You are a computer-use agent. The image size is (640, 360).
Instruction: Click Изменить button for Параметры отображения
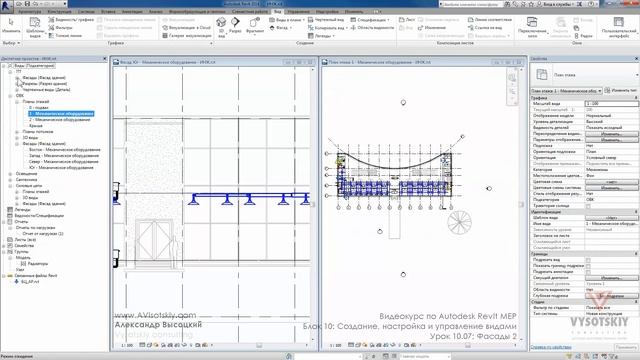click(x=611, y=140)
